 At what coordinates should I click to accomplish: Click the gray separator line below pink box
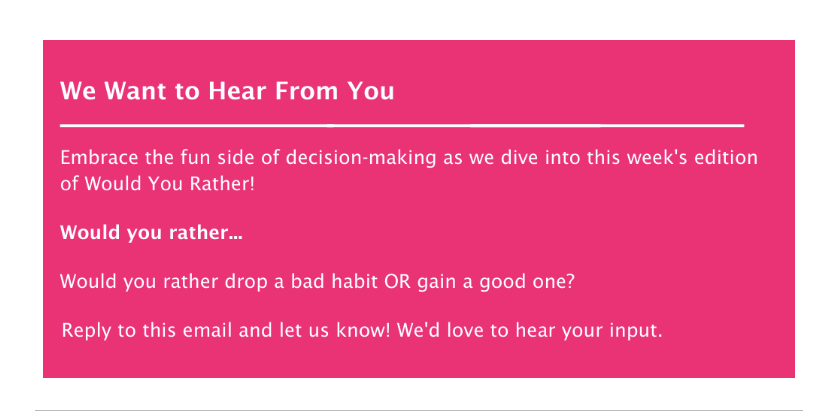pos(419,410)
